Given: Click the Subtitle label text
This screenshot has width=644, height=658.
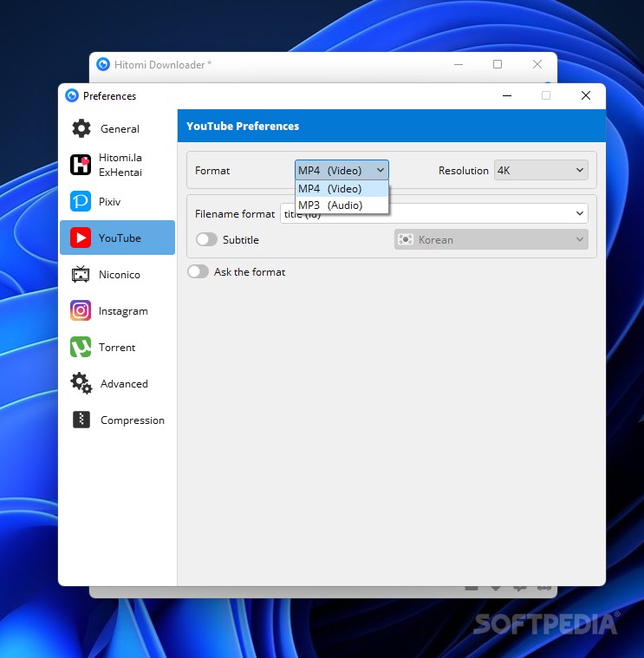Looking at the screenshot, I should 241,239.
